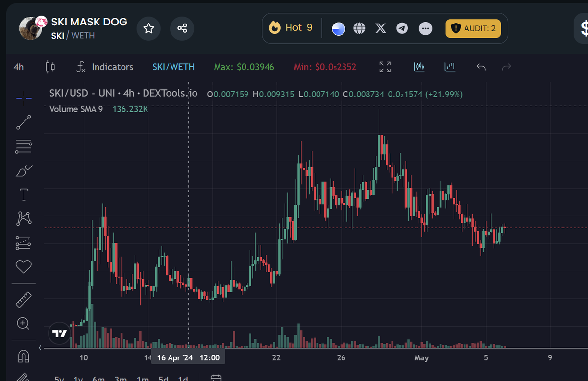The image size is (588, 381).
Task: Click the May label on time axis
Action: click(x=421, y=357)
